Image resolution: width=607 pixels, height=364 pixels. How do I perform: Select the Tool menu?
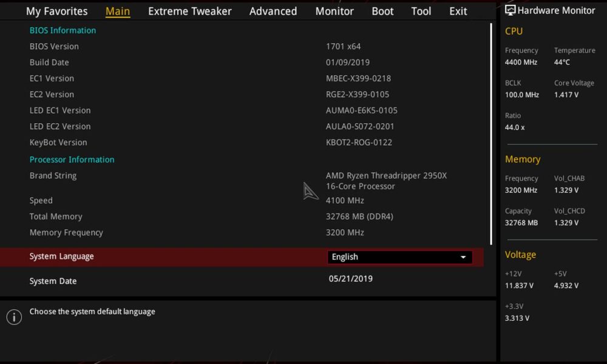(x=421, y=10)
